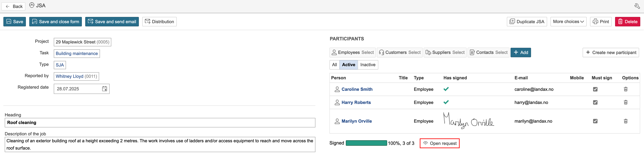644x157 pixels.
Task: Click the Duplicate JSA button
Action: (x=527, y=22)
